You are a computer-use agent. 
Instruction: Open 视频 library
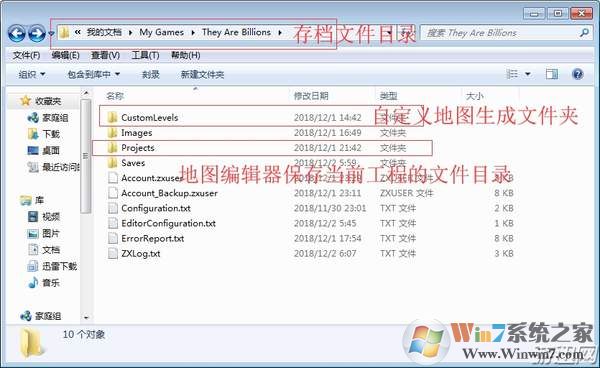pyautogui.click(x=51, y=217)
